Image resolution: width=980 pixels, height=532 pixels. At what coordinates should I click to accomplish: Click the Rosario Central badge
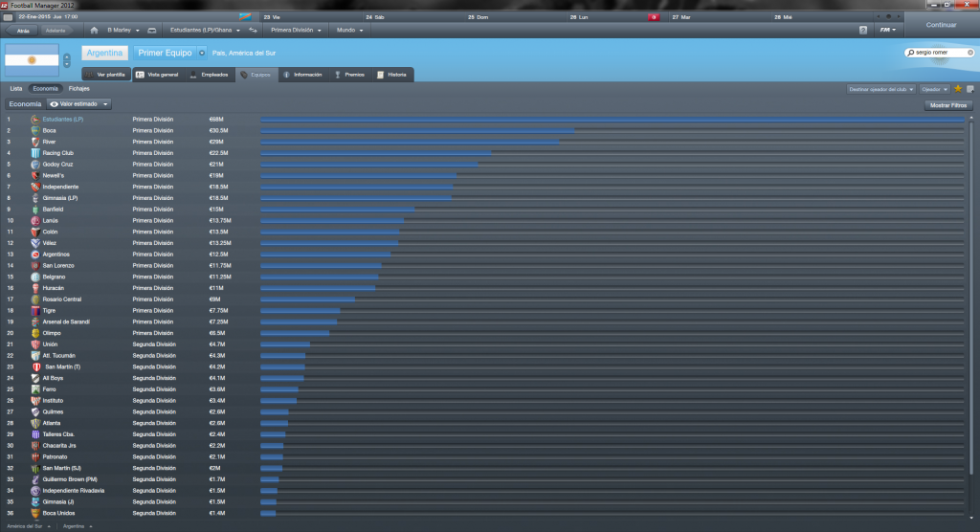[35, 299]
